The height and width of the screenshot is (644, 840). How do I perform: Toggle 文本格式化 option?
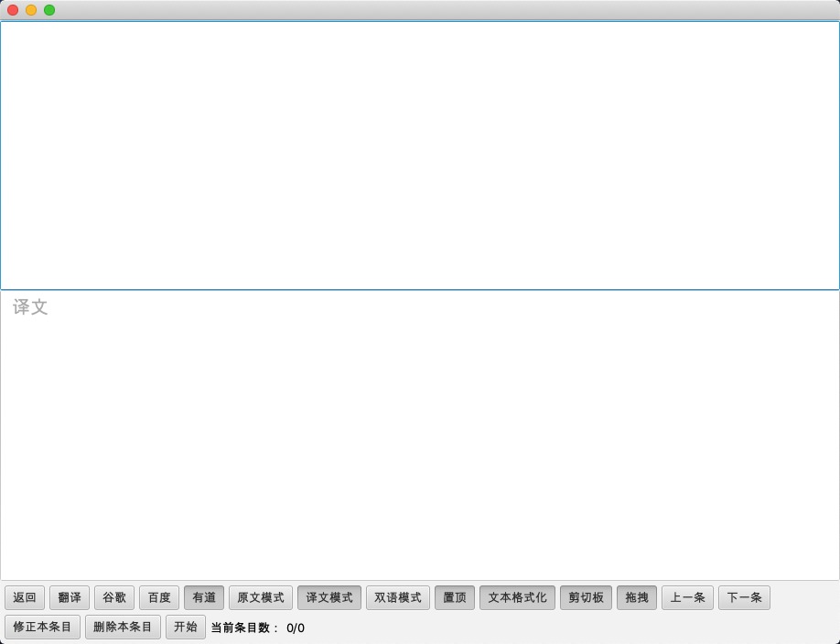click(x=518, y=597)
